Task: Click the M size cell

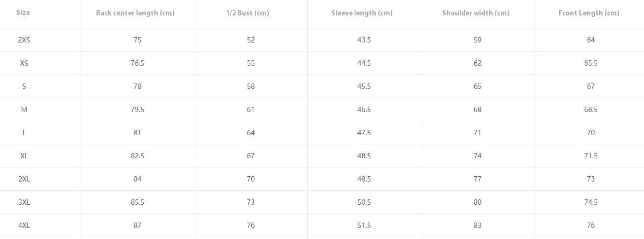Action: tap(24, 110)
